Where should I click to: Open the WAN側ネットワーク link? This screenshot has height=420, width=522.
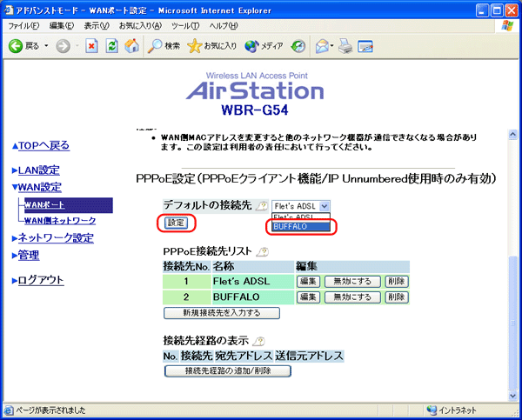click(x=60, y=220)
